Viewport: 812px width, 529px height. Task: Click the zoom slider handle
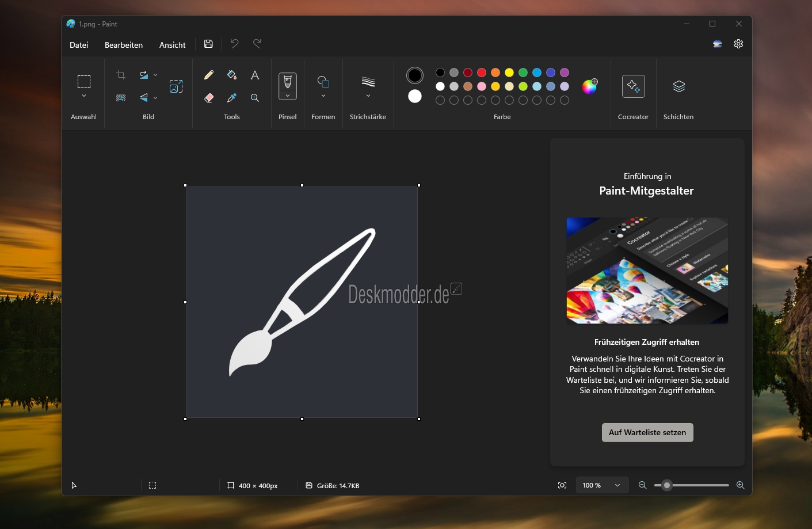point(667,485)
